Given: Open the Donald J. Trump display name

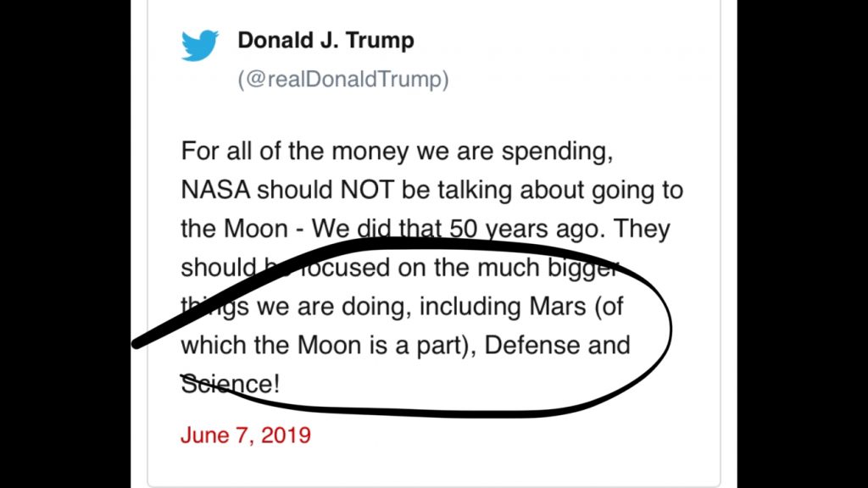Looking at the screenshot, I should pyautogui.click(x=325, y=41).
